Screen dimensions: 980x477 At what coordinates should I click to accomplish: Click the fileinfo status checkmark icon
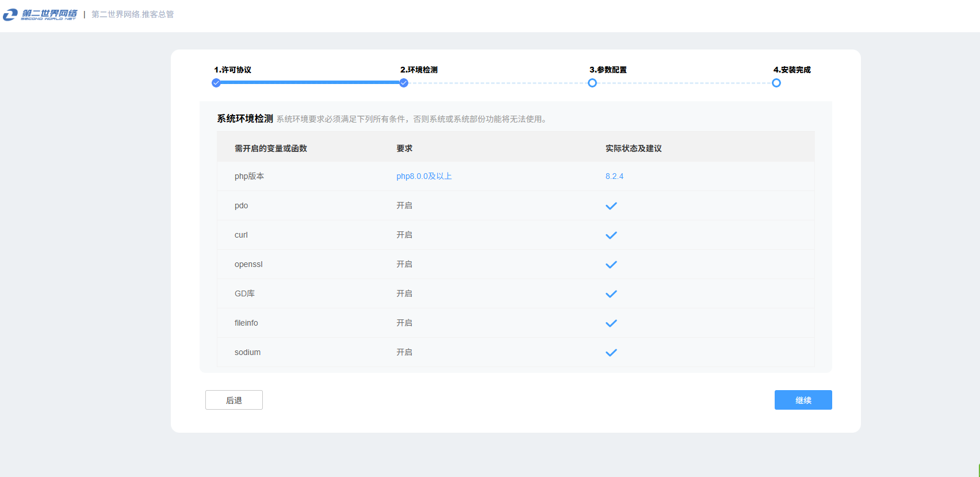click(611, 323)
